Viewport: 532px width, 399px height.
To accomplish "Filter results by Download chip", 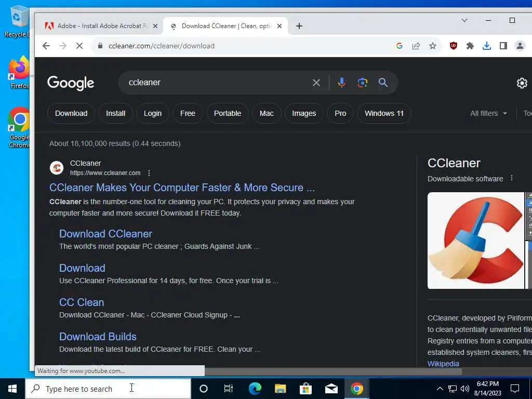I will pos(71,113).
